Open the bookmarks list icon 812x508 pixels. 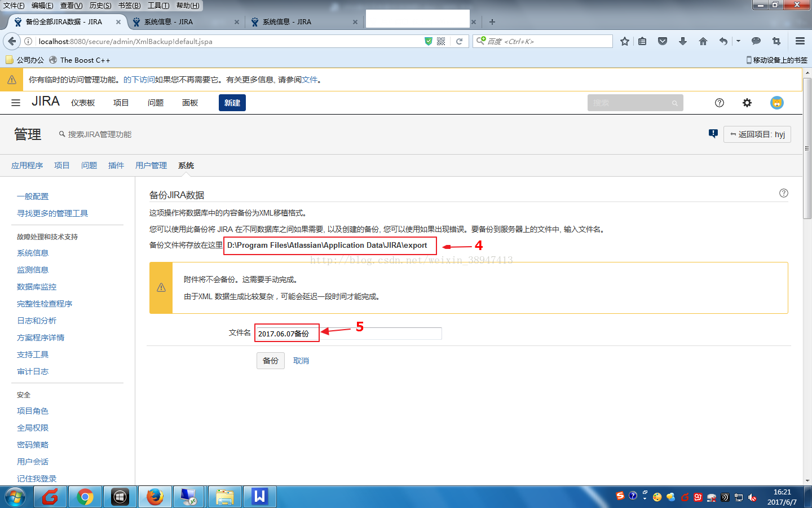coord(642,41)
